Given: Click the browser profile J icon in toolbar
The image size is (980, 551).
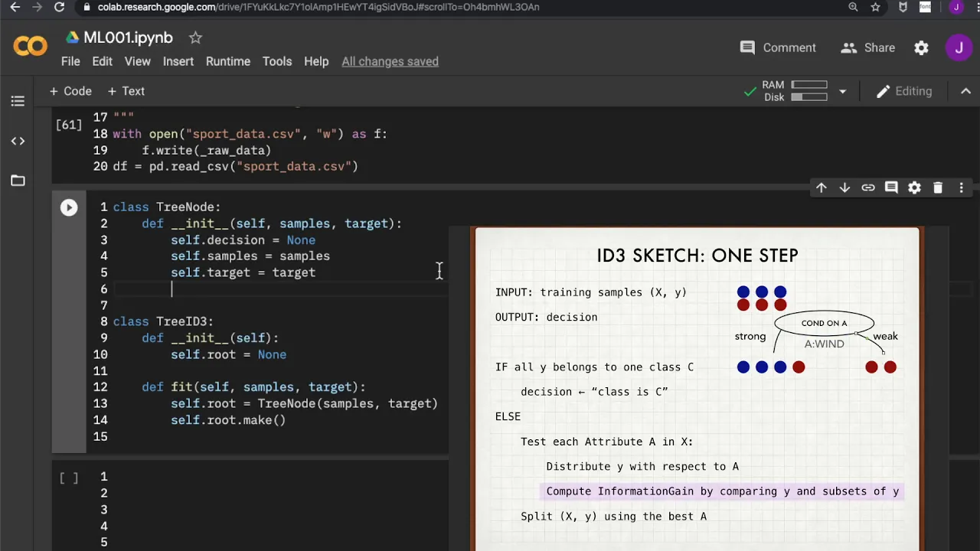Looking at the screenshot, I should (x=955, y=7).
